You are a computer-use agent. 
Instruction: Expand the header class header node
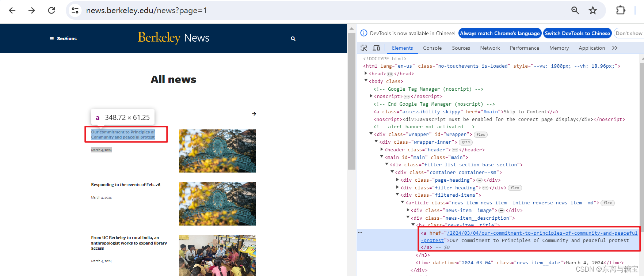coord(382,150)
